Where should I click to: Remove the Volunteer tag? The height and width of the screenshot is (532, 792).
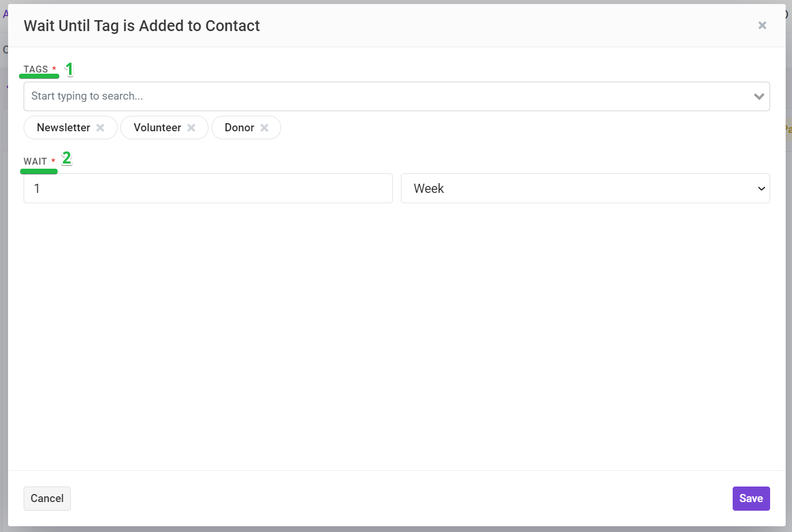point(191,128)
